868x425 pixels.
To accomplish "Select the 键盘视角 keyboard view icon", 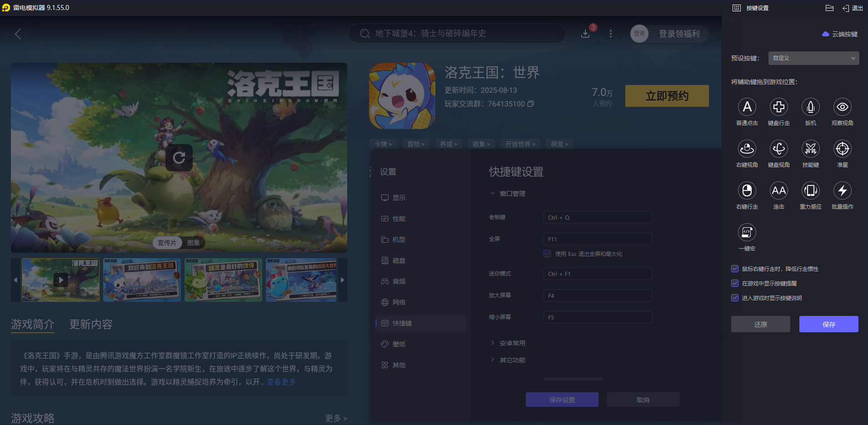I will 778,149.
